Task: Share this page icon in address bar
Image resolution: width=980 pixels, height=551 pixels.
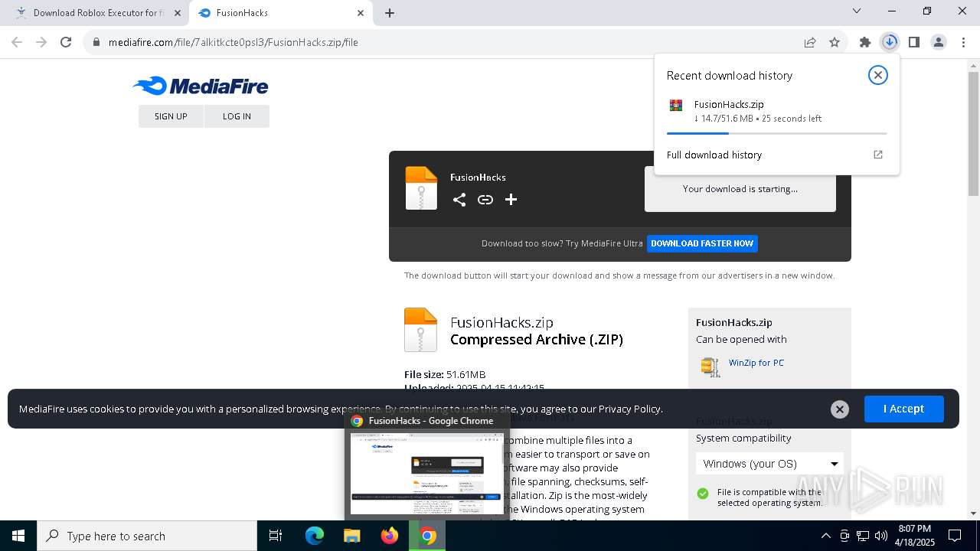Action: 810,42
